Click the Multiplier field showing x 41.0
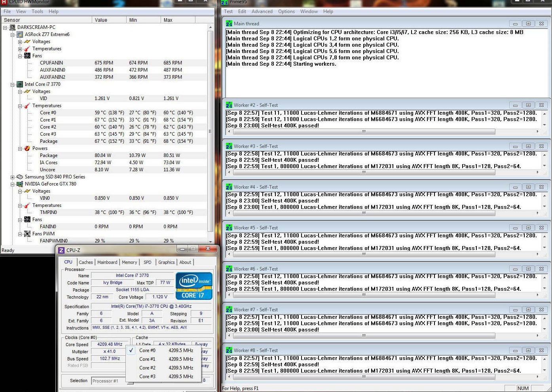The height and width of the screenshot is (392, 552). (110, 351)
